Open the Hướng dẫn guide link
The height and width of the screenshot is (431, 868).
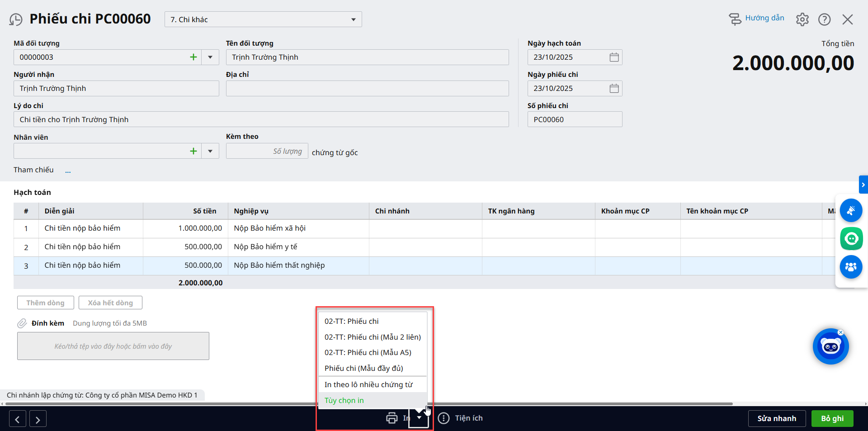coord(764,18)
